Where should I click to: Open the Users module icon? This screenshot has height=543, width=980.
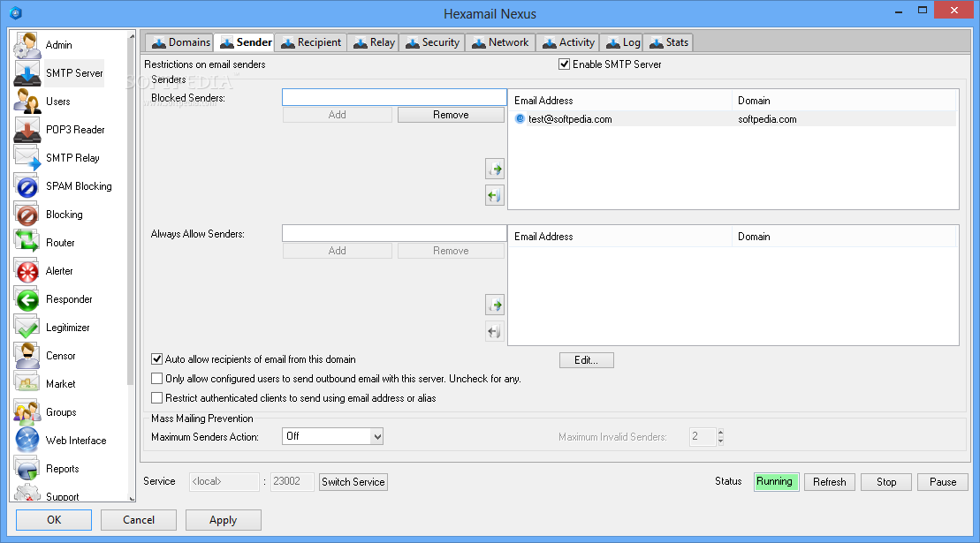[27, 102]
